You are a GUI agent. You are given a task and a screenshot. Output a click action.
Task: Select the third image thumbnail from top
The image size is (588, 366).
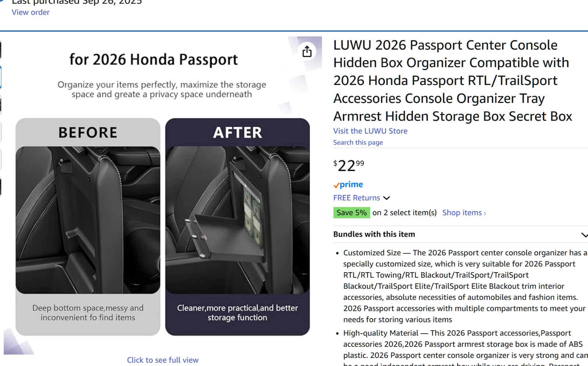coord(1,104)
